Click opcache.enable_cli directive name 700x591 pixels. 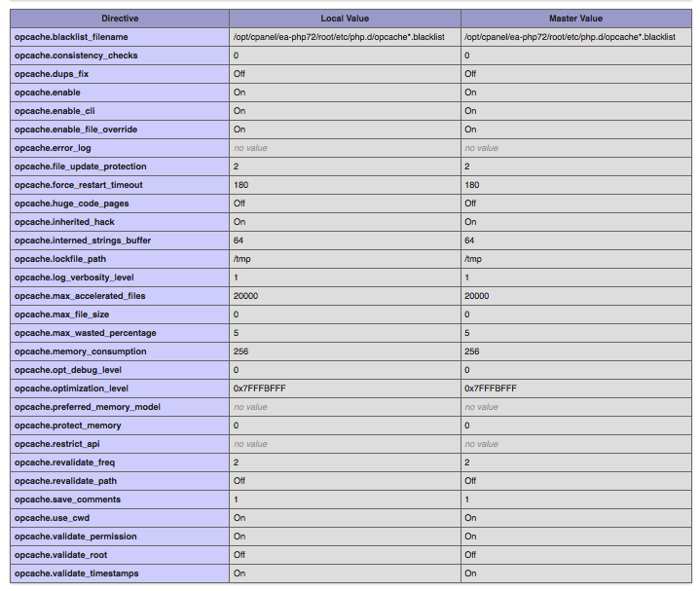(x=55, y=111)
